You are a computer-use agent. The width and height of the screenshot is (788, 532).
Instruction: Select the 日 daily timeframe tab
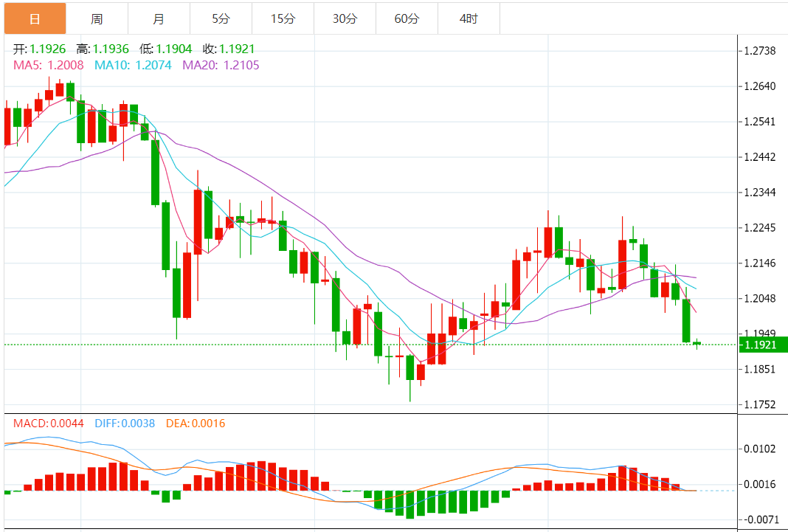click(35, 19)
